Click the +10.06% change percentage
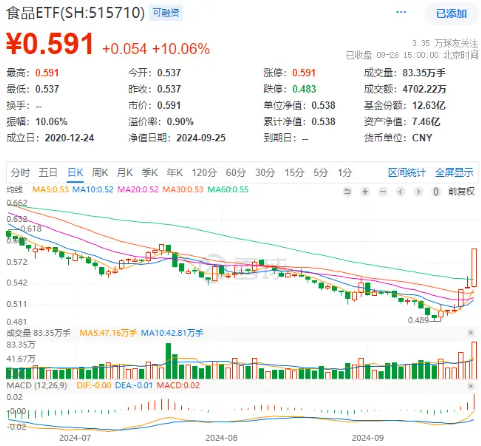Screen dimensions: 481x446 coord(181,49)
